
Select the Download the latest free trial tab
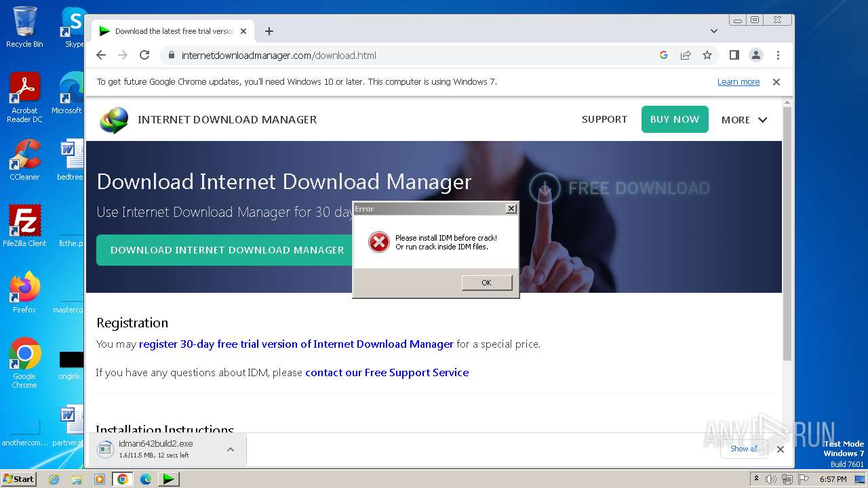[x=173, y=31]
